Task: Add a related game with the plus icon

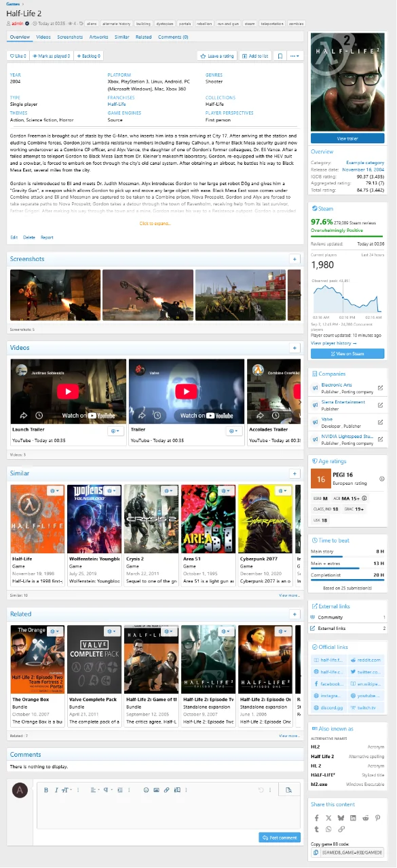Action: [x=295, y=614]
